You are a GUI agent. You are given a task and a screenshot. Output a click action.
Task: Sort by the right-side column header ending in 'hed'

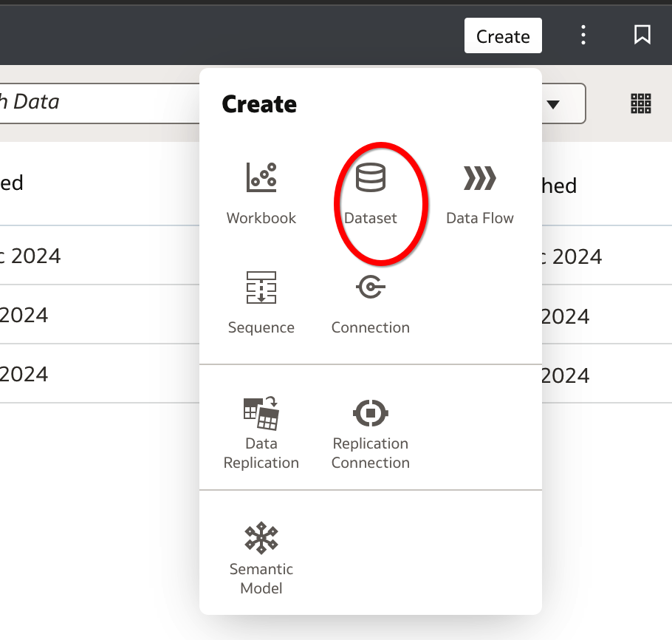tap(559, 185)
